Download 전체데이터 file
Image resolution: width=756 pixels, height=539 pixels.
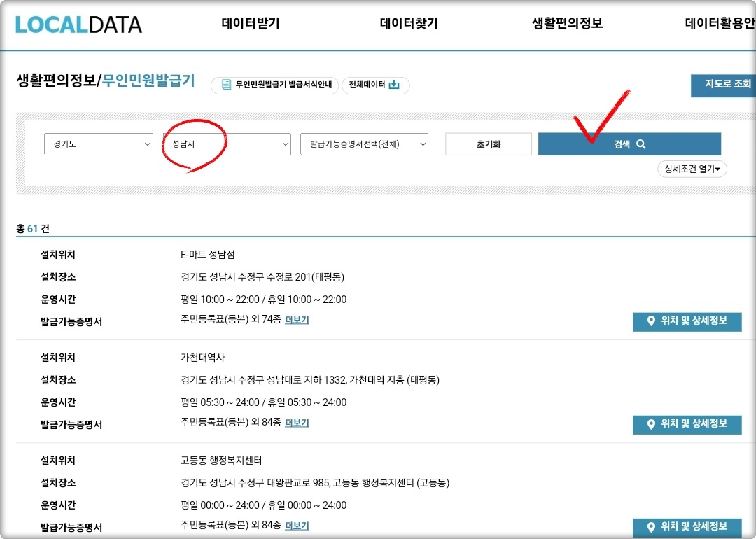(x=376, y=85)
